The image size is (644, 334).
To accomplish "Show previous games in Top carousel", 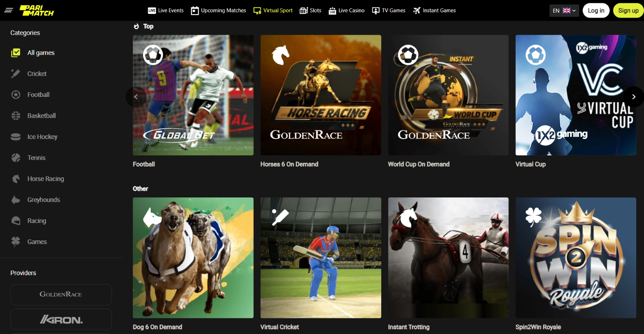I will 136,97.
